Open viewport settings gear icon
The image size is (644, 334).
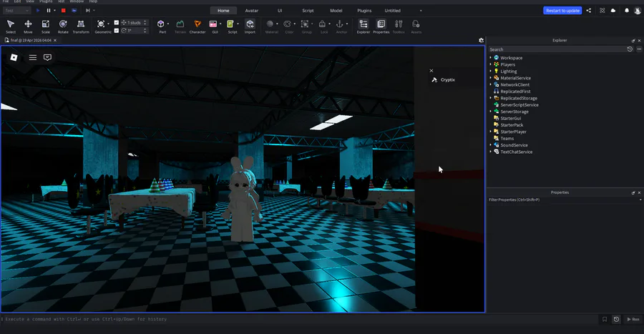pyautogui.click(x=481, y=40)
